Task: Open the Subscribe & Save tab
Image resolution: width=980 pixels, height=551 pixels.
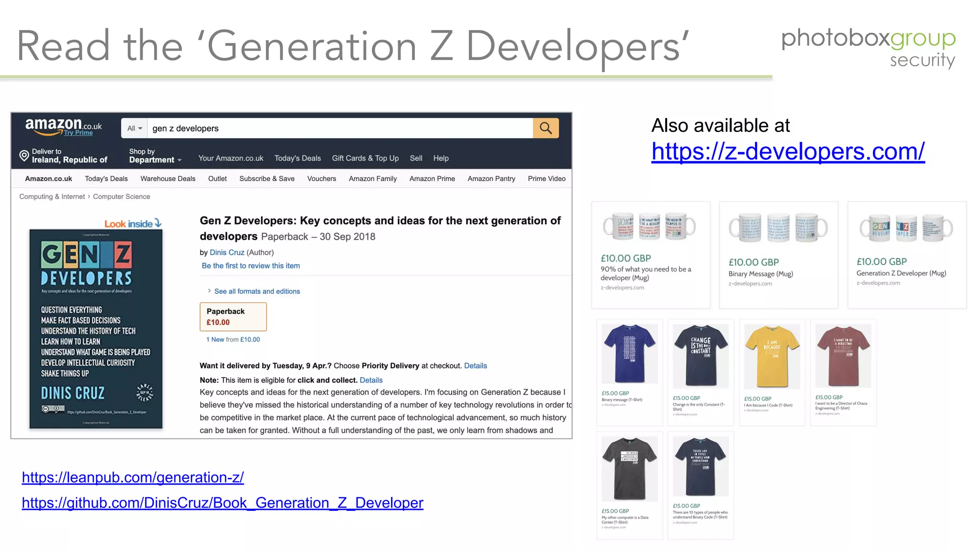Action: pyautogui.click(x=267, y=178)
